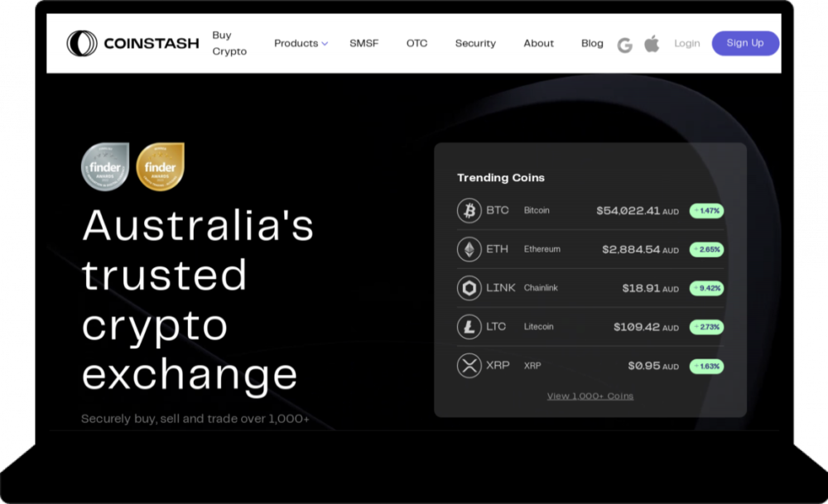The height and width of the screenshot is (504, 828).
Task: Click the Sign Up button
Action: 745,43
